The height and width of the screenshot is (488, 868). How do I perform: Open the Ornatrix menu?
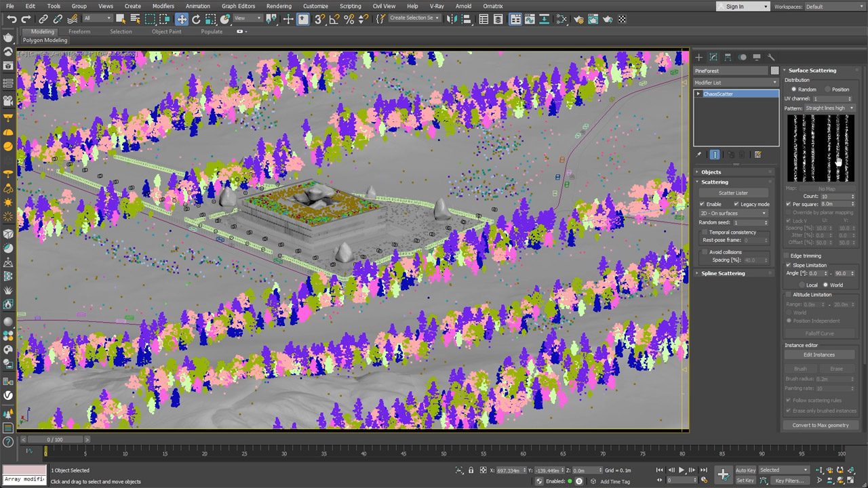492,6
